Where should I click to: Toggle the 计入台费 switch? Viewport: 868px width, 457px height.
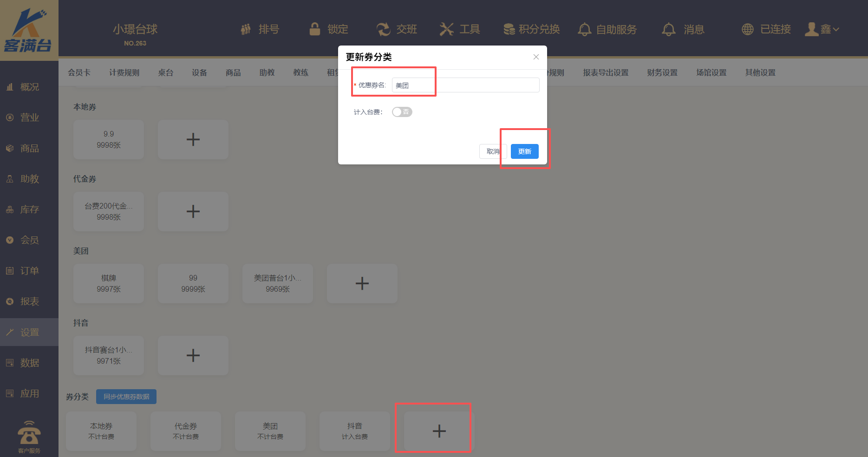click(402, 112)
